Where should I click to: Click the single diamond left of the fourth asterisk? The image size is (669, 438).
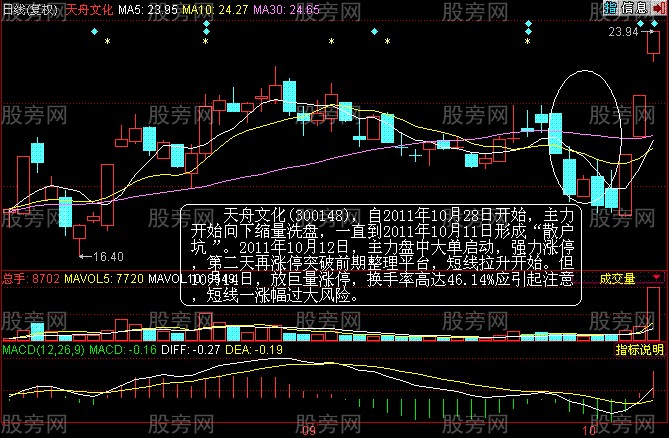[x=374, y=32]
